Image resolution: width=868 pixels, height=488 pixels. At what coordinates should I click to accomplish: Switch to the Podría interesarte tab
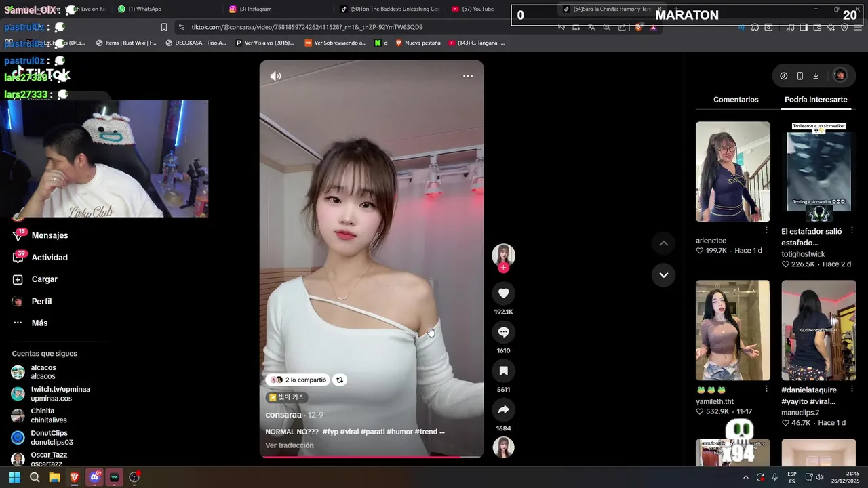click(x=816, y=100)
